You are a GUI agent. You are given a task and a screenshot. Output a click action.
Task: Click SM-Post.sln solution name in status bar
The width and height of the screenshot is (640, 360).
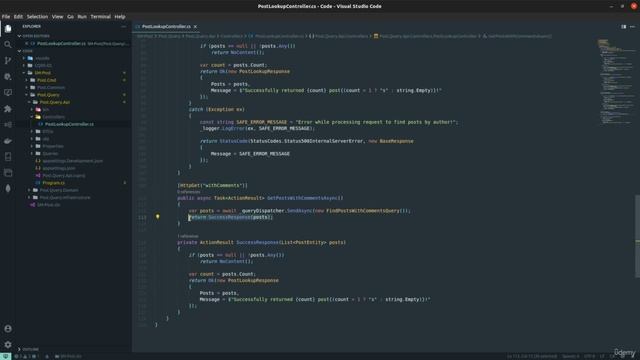pos(68,356)
